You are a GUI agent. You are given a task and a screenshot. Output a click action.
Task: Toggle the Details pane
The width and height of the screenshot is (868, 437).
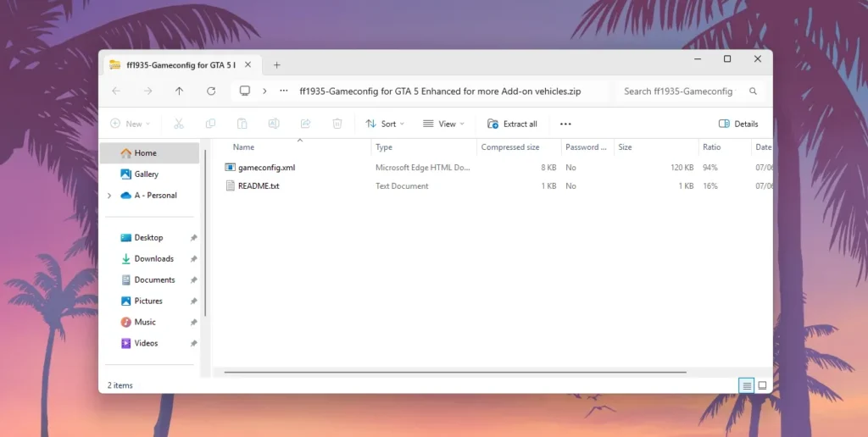[x=738, y=124]
